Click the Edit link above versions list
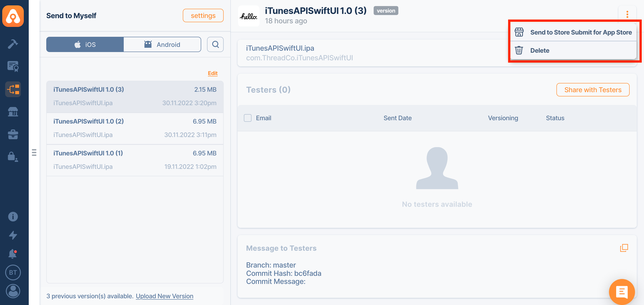The height and width of the screenshot is (305, 644). coord(212,73)
